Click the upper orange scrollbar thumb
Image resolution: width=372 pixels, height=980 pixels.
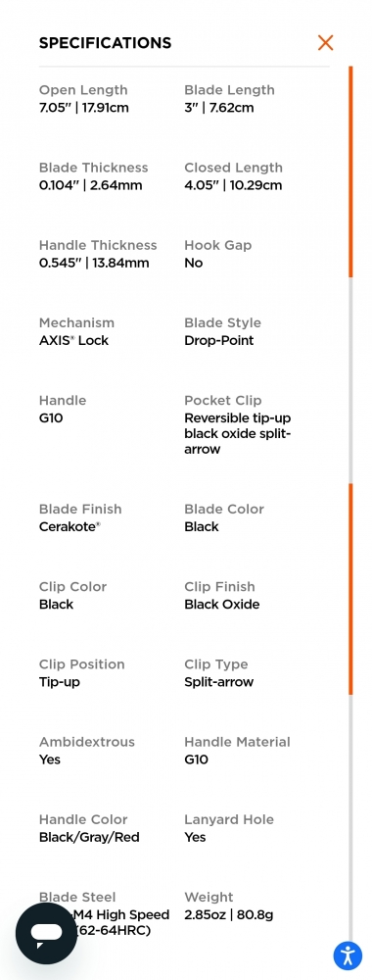350,171
